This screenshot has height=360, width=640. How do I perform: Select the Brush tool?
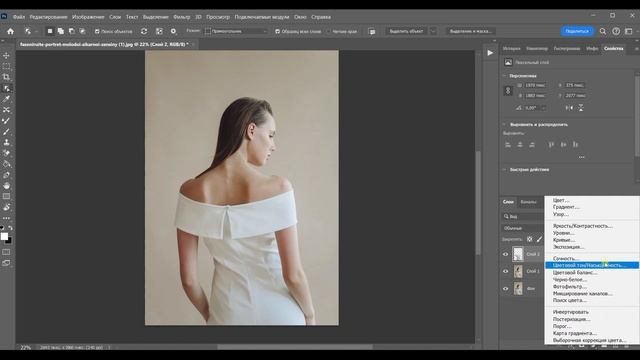(x=6, y=131)
